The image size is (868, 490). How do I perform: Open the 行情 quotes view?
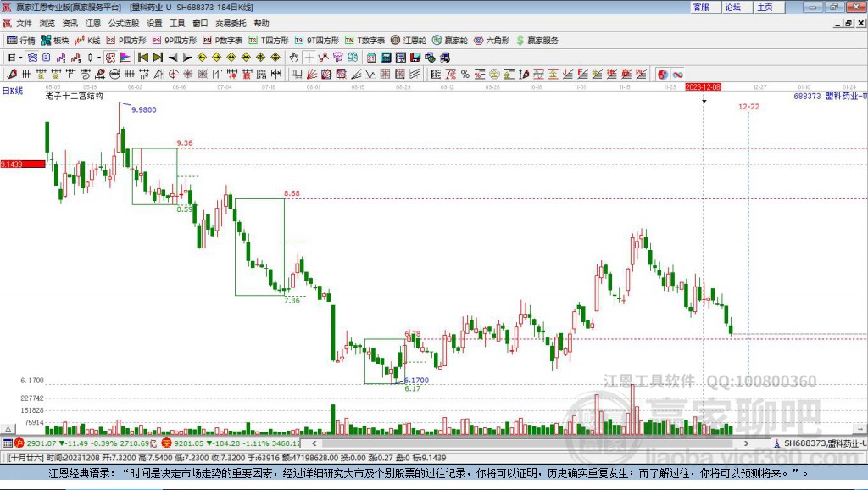20,41
